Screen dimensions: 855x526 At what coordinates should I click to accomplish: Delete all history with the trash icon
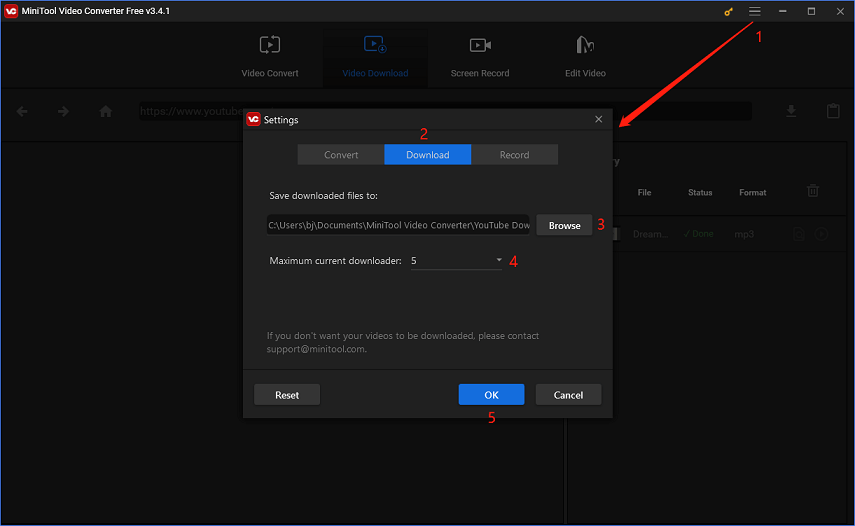tap(812, 191)
